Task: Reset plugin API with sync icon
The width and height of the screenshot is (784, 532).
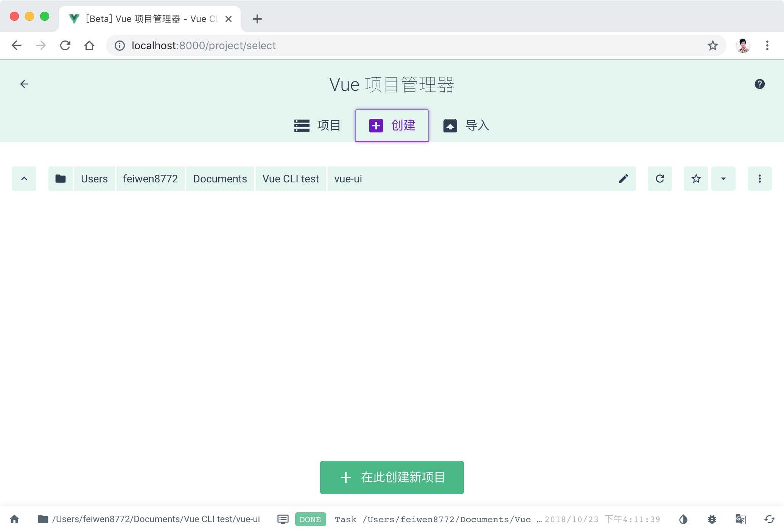Action: [x=770, y=519]
